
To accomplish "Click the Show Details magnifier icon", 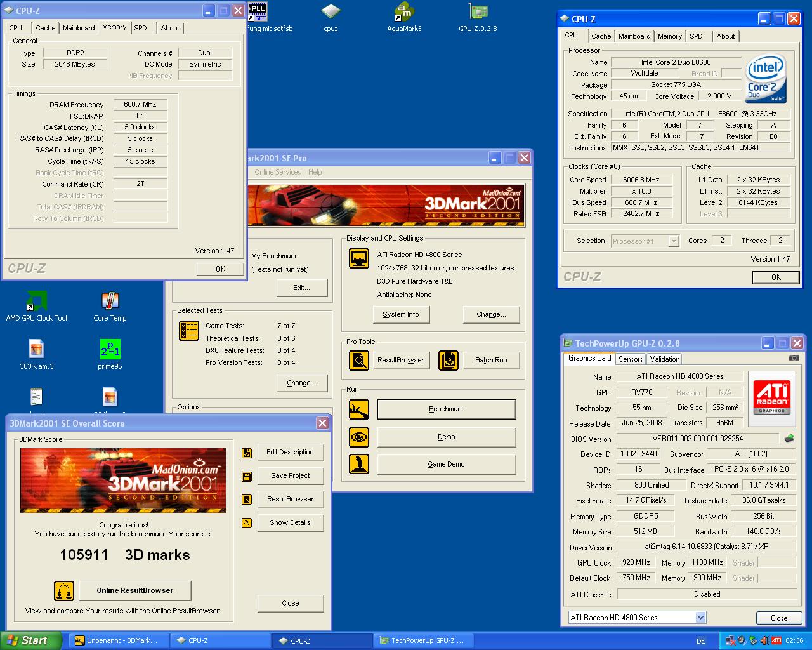I will (247, 523).
